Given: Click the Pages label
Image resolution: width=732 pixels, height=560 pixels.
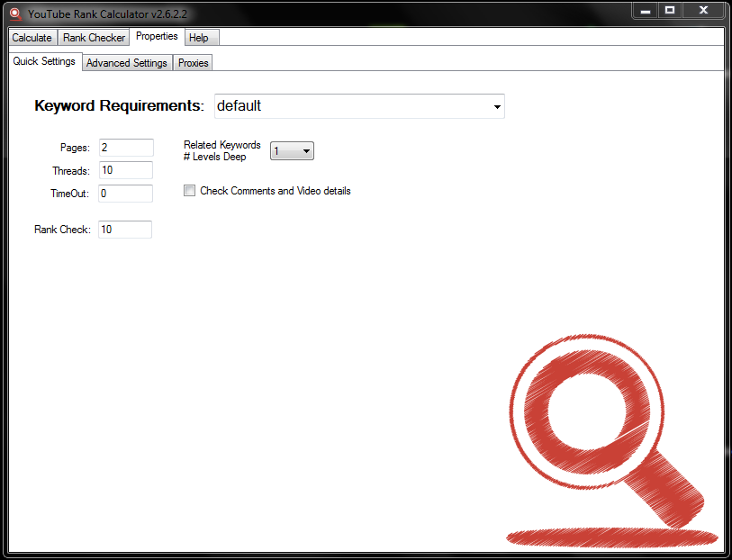Looking at the screenshot, I should pos(75,148).
